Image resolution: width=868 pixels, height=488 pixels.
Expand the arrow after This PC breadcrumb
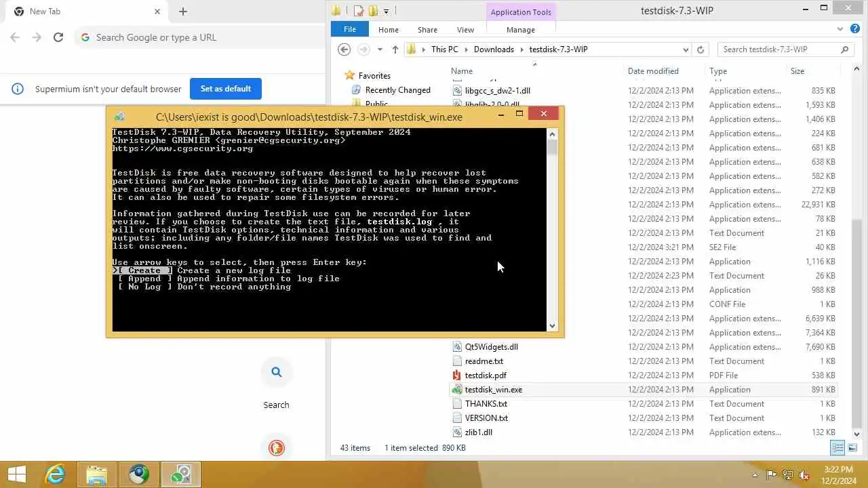click(x=466, y=49)
